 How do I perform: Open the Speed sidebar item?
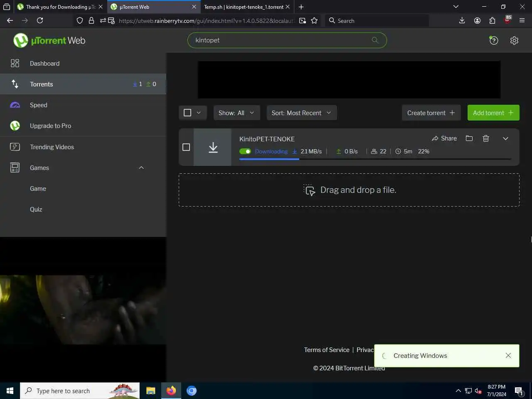tap(83, 105)
